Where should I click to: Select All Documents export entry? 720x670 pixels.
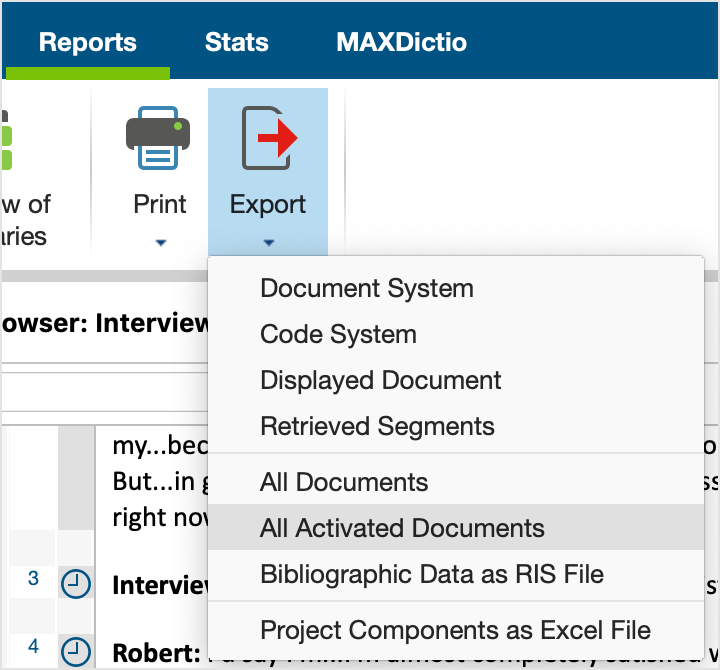pos(456,482)
